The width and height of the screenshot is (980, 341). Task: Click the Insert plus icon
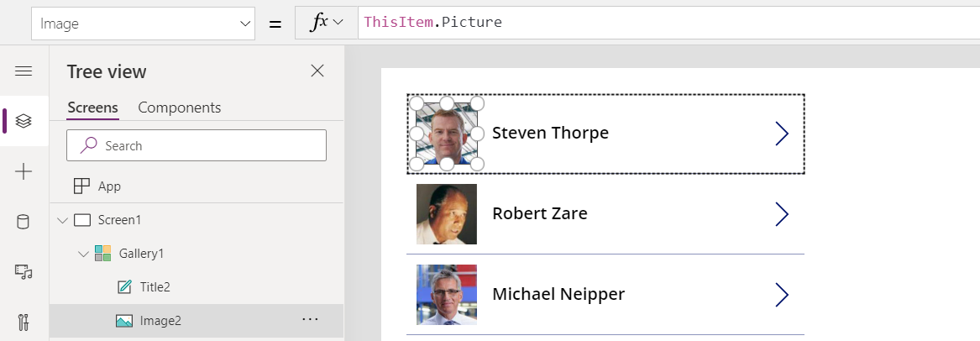tap(24, 171)
